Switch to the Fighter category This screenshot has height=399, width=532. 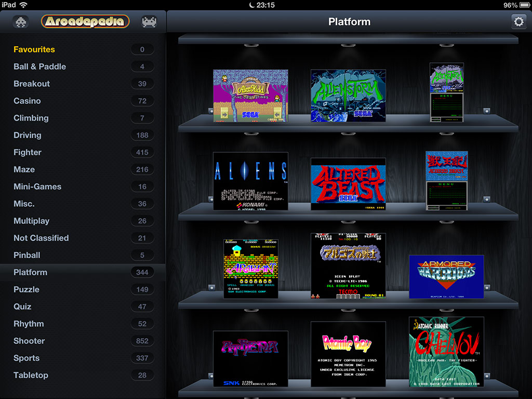coord(28,152)
